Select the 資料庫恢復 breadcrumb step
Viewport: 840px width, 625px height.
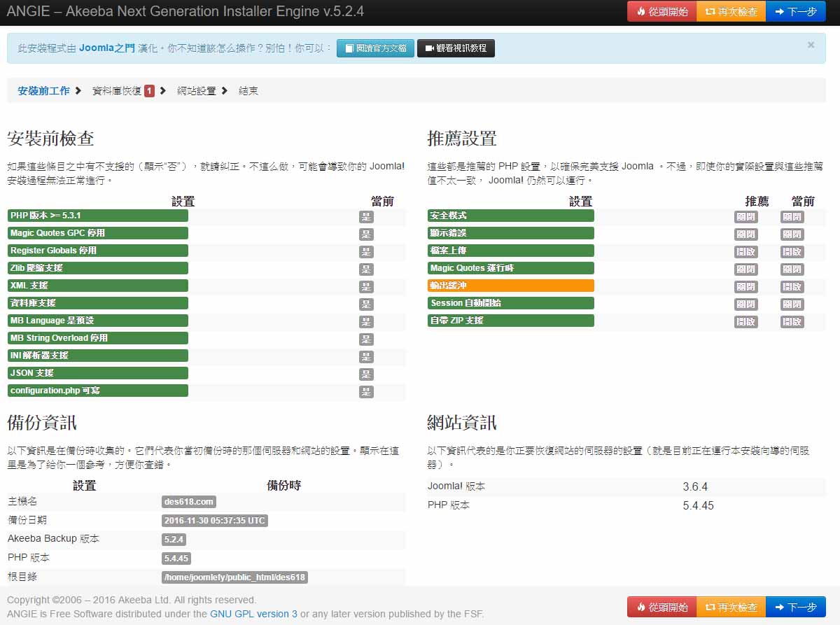117,91
